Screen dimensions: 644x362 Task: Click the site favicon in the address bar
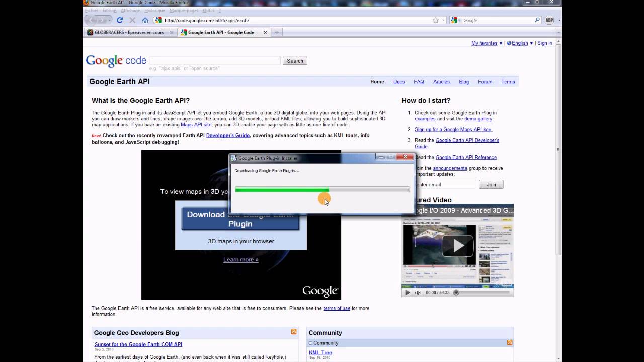(x=158, y=20)
